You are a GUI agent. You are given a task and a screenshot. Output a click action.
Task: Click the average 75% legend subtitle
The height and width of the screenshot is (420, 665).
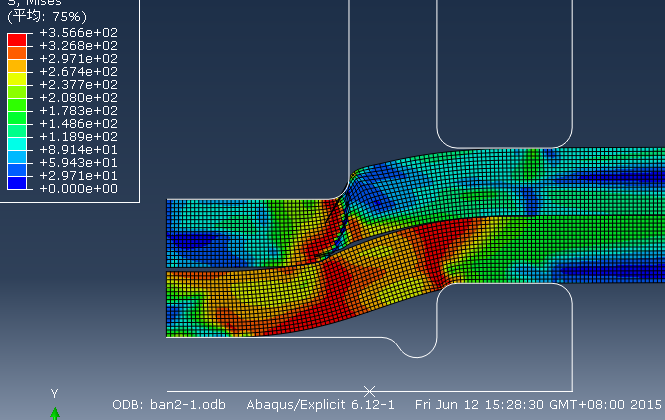[x=47, y=17]
